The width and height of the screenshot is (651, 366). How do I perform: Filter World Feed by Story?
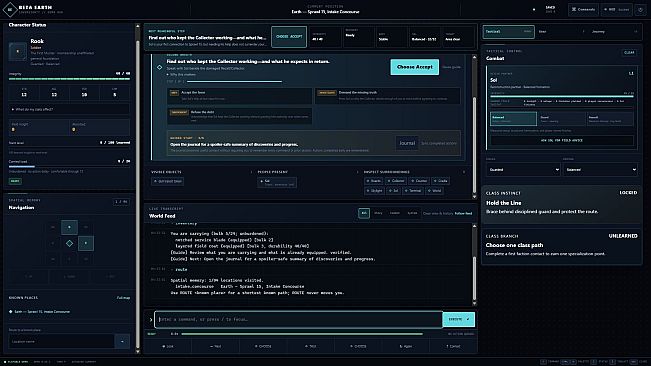tap(378, 213)
